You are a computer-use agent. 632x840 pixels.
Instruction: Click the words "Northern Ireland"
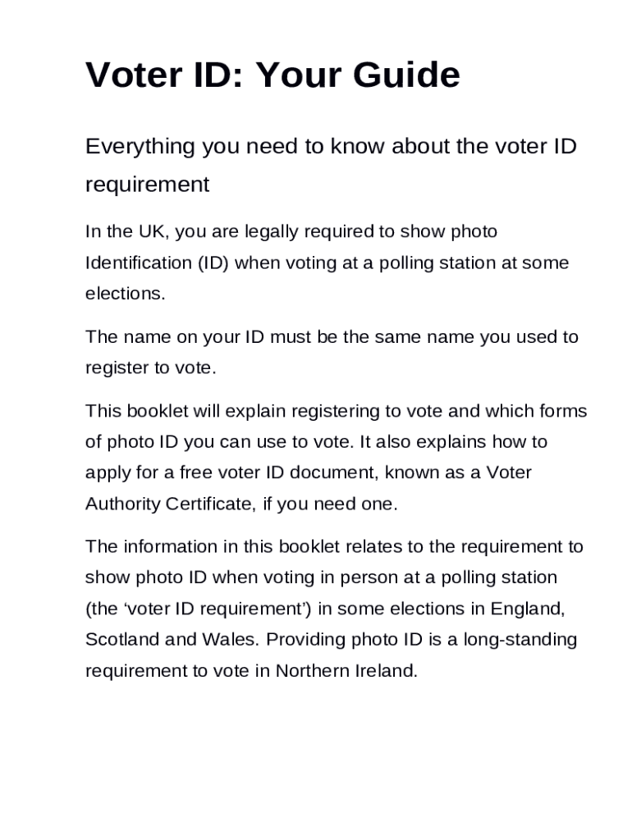(x=346, y=671)
